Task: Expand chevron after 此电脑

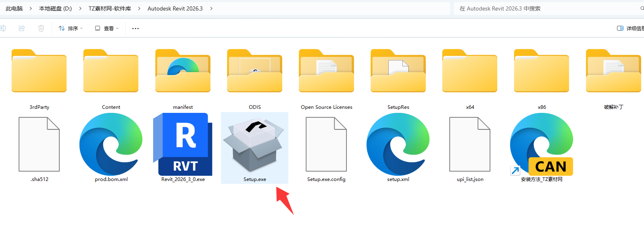Action: (x=31, y=8)
